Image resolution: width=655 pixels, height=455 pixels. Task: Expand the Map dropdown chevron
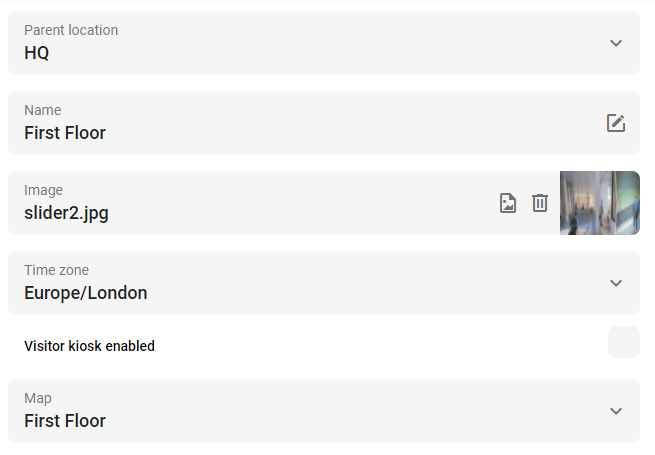click(616, 411)
